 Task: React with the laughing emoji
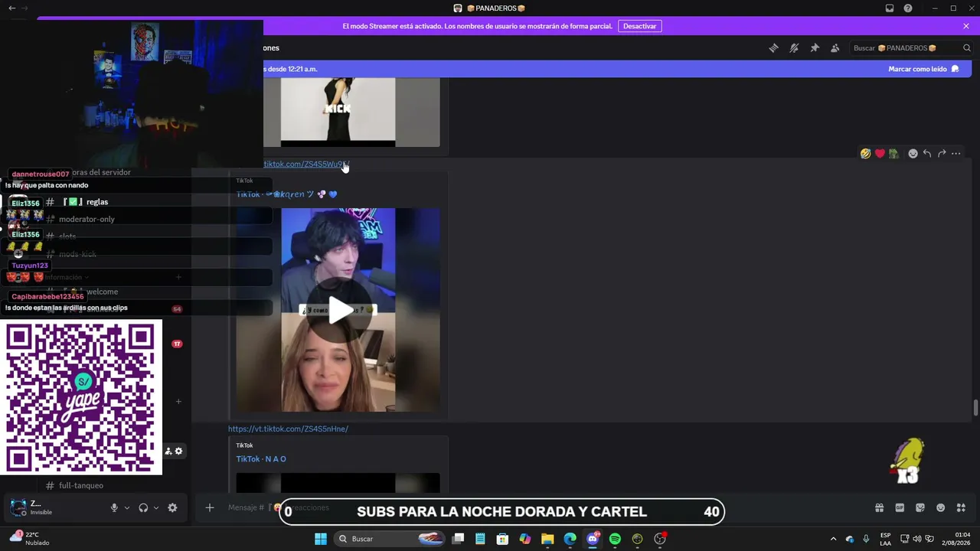coord(865,154)
